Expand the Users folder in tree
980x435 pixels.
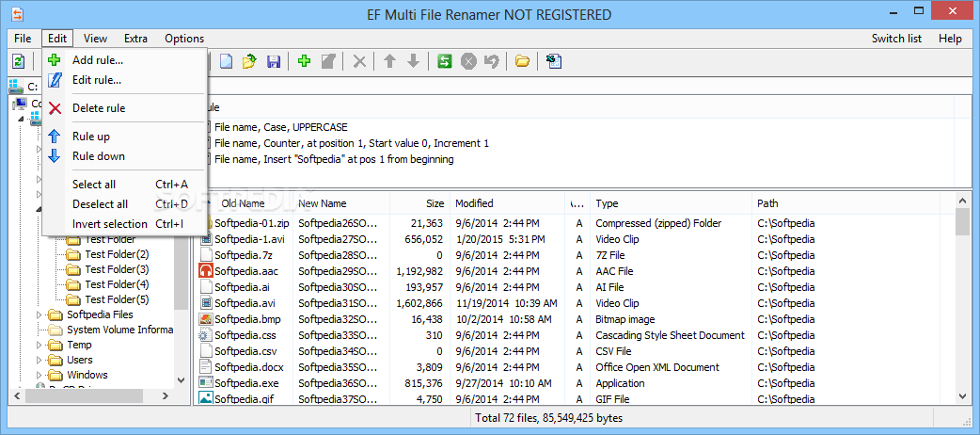click(x=40, y=360)
